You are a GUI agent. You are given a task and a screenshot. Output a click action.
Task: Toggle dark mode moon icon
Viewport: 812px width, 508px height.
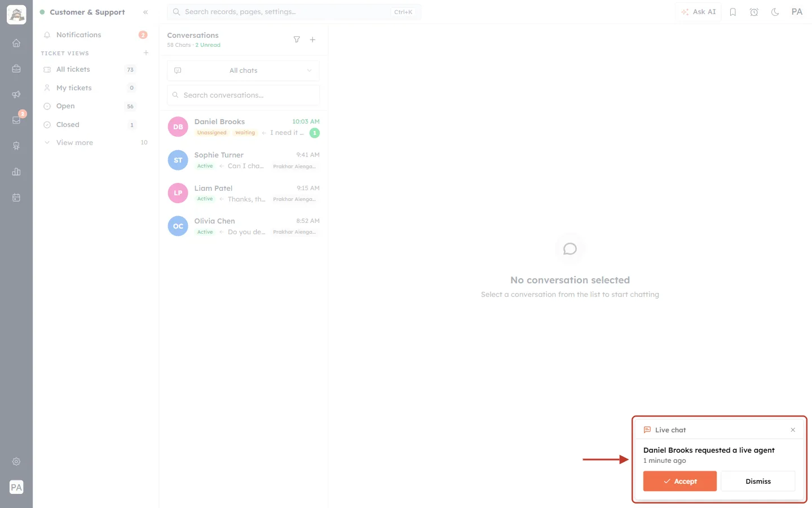click(775, 12)
